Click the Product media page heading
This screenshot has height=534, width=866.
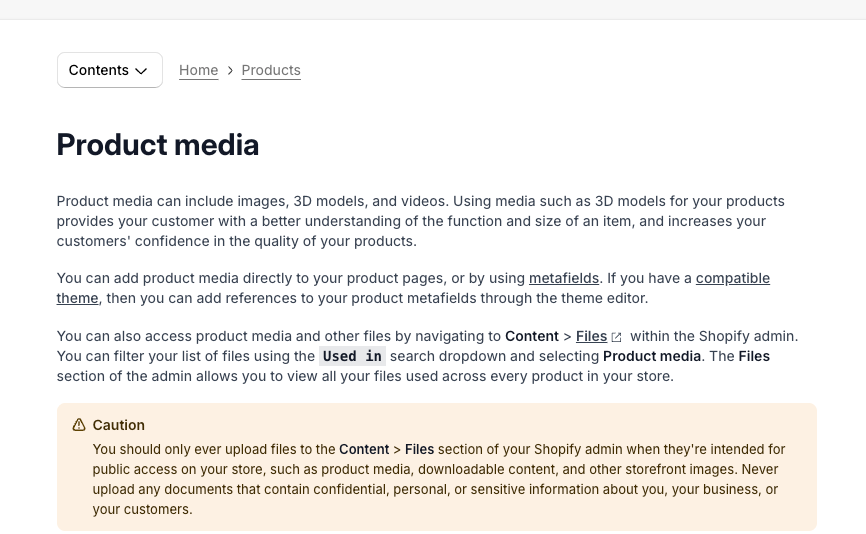158,145
